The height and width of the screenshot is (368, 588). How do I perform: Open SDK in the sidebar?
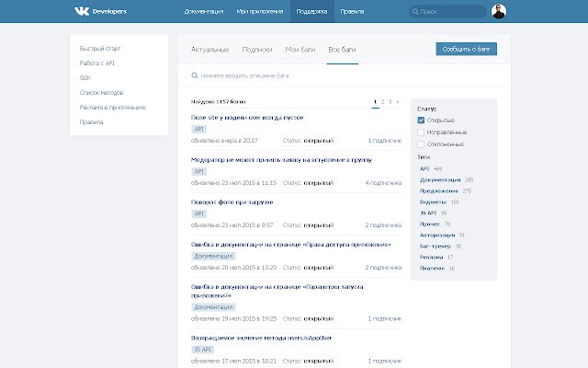point(85,77)
